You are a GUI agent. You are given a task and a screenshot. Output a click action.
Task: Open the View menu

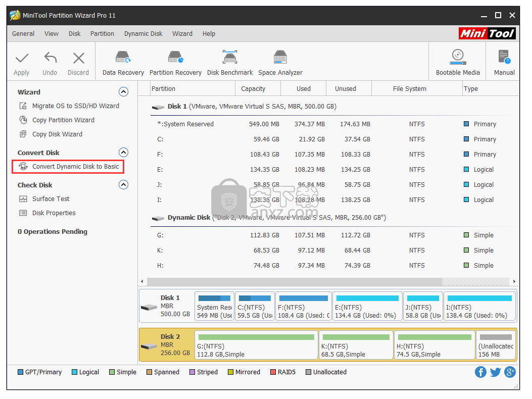click(51, 34)
